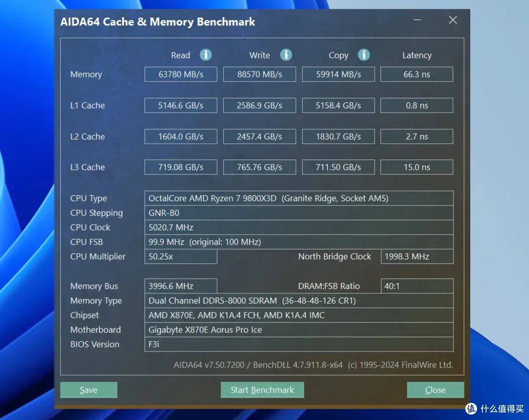529x420 pixels.
Task: Click the Memory Type field DDR5-8000 SDRAM
Action: point(299,301)
